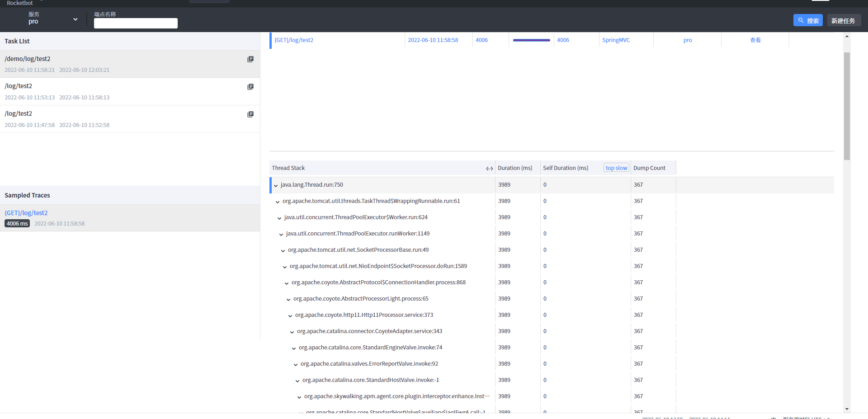Collapse ErrorReportValve.invoke:92 node
Image resolution: width=868 pixels, height=419 pixels.
click(296, 364)
